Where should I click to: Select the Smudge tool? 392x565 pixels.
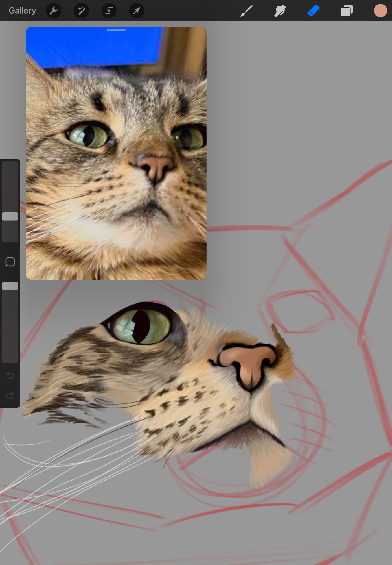280,11
